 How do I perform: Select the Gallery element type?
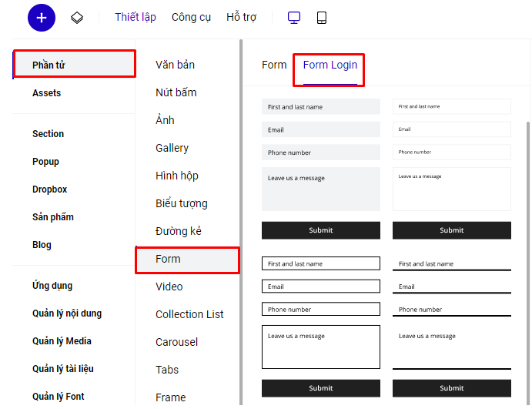[172, 148]
